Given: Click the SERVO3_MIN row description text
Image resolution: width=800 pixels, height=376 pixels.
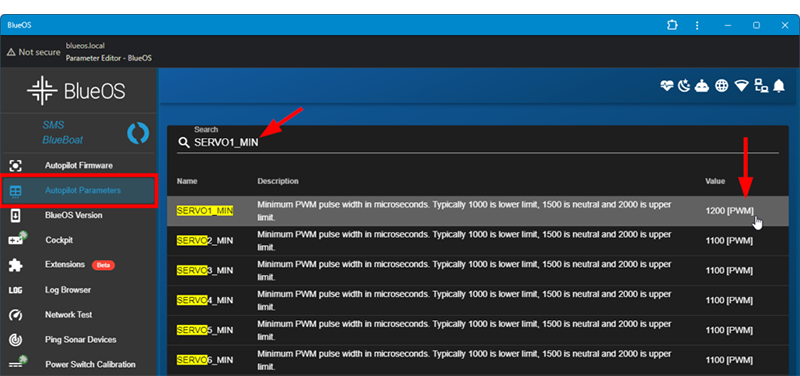Looking at the screenshot, I should 464,271.
